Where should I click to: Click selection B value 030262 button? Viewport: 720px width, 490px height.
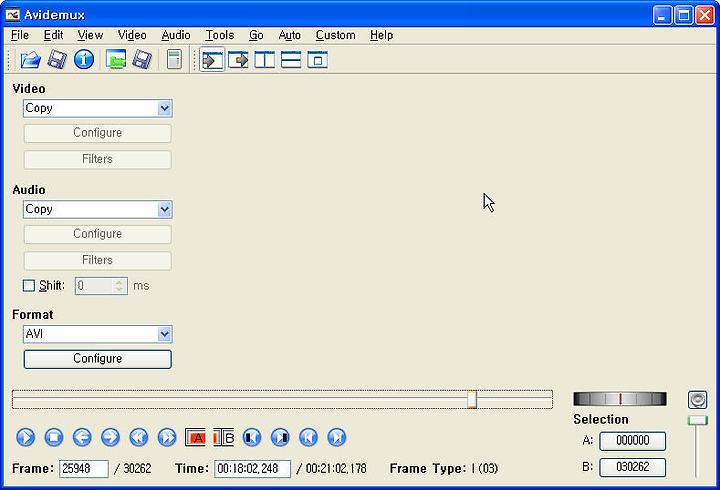click(632, 467)
